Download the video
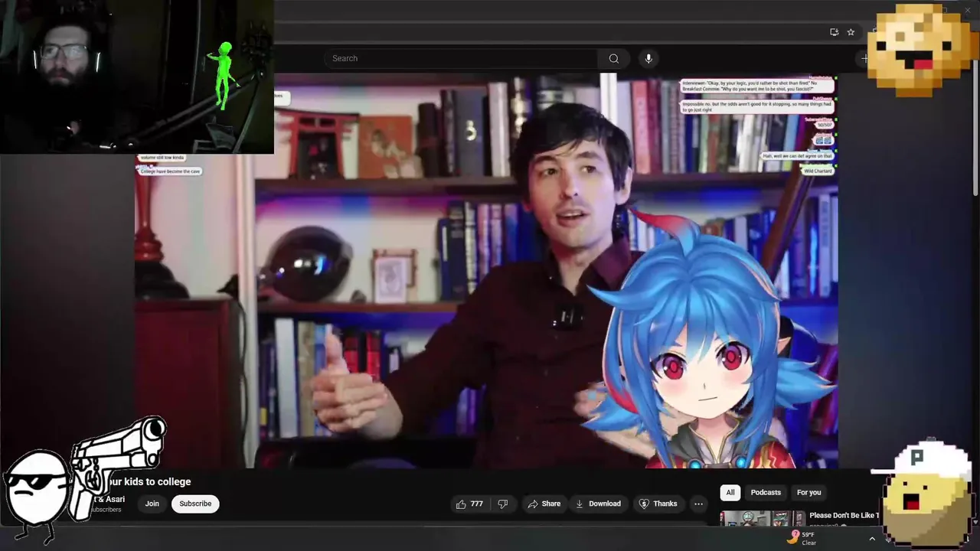 point(598,504)
